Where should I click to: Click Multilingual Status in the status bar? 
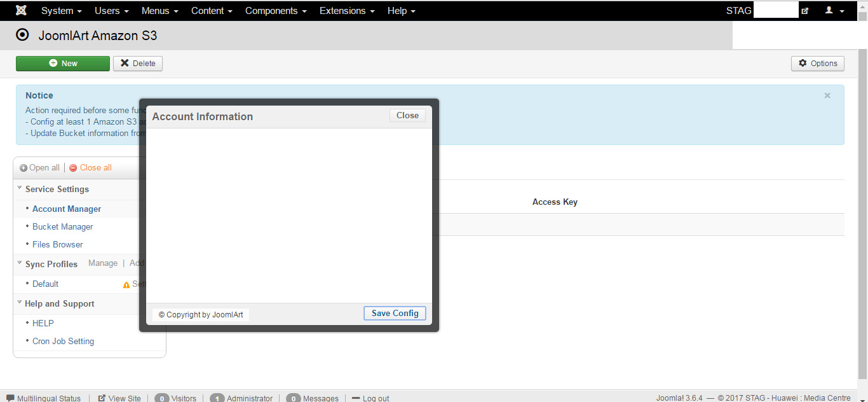point(44,398)
